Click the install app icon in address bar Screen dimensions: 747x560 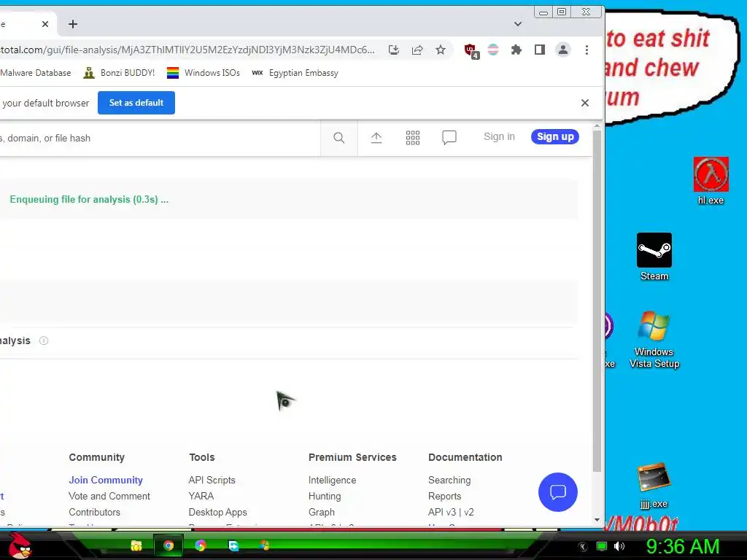[x=393, y=50]
